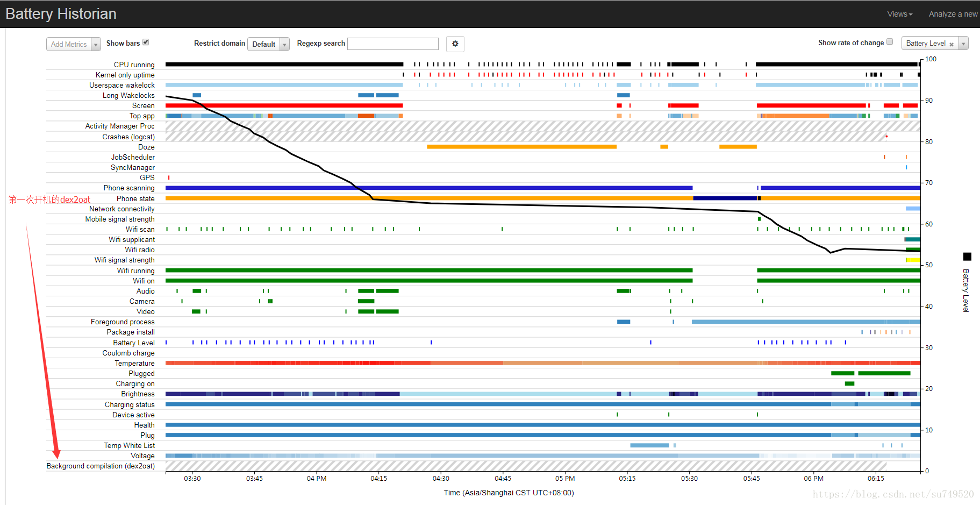Viewport: 980px width, 505px height.
Task: Select the Wifi on label
Action: (x=144, y=281)
